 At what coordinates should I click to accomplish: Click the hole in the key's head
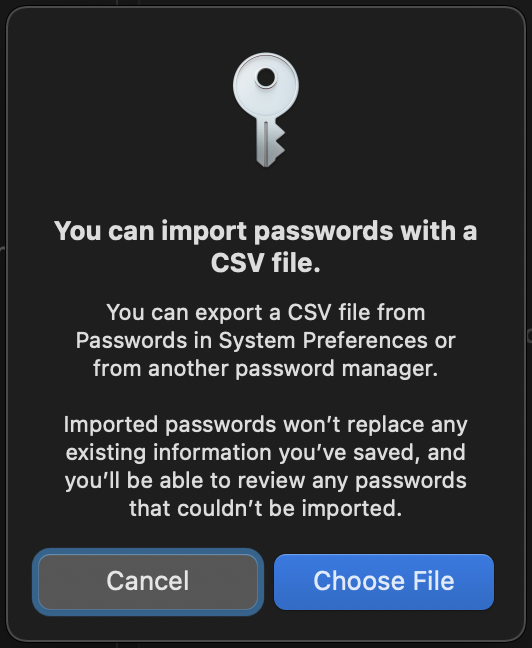(265, 78)
